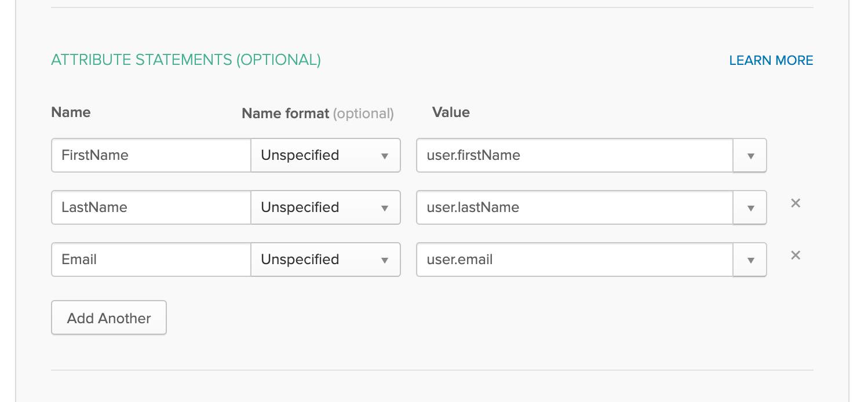Open the Learn More link

(x=771, y=60)
